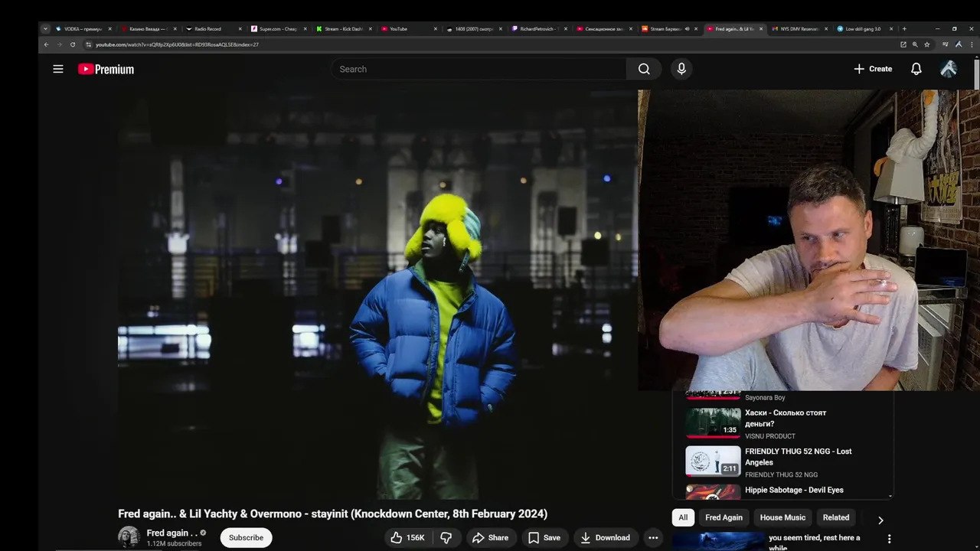Image resolution: width=980 pixels, height=551 pixels.
Task: Switch to the VODKA browser tab
Action: 83,28
